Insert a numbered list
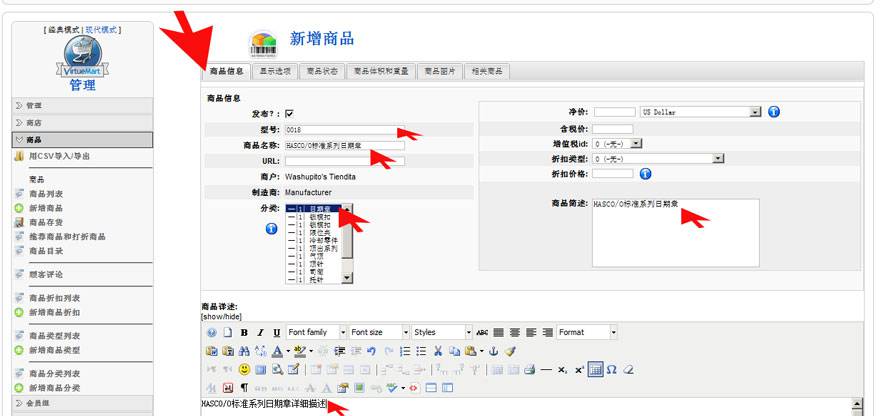880x416 pixels. pos(405,351)
